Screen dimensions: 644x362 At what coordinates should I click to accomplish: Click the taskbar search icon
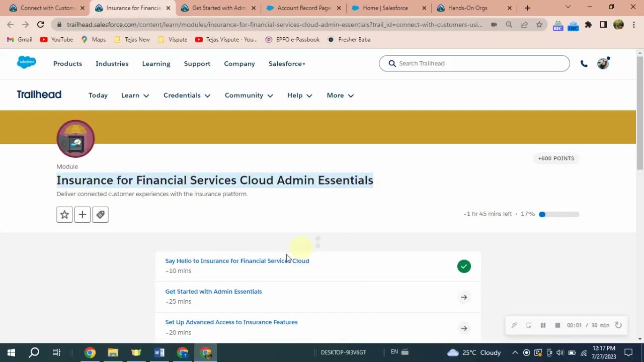tap(34, 352)
